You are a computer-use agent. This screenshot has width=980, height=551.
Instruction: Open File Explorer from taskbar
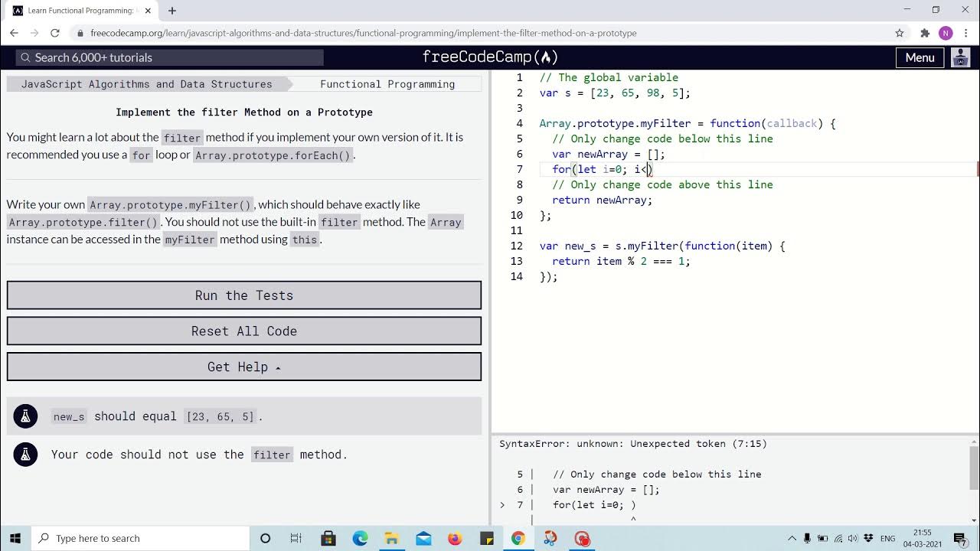391,538
